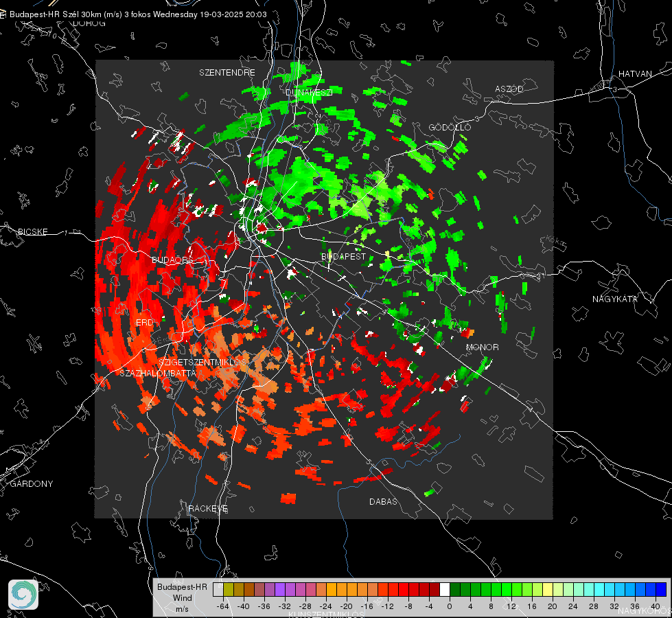Click the NAGYKATA city label

pyautogui.click(x=614, y=299)
